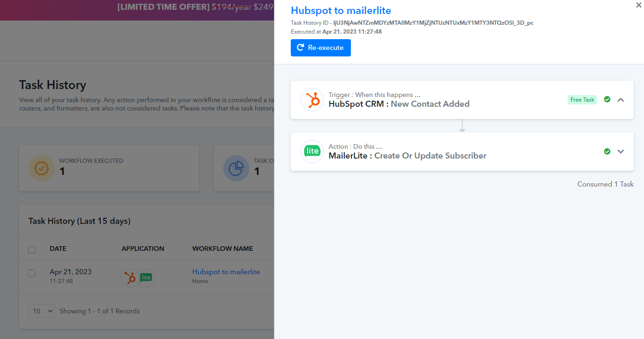Close the task detail side panel

(x=638, y=5)
